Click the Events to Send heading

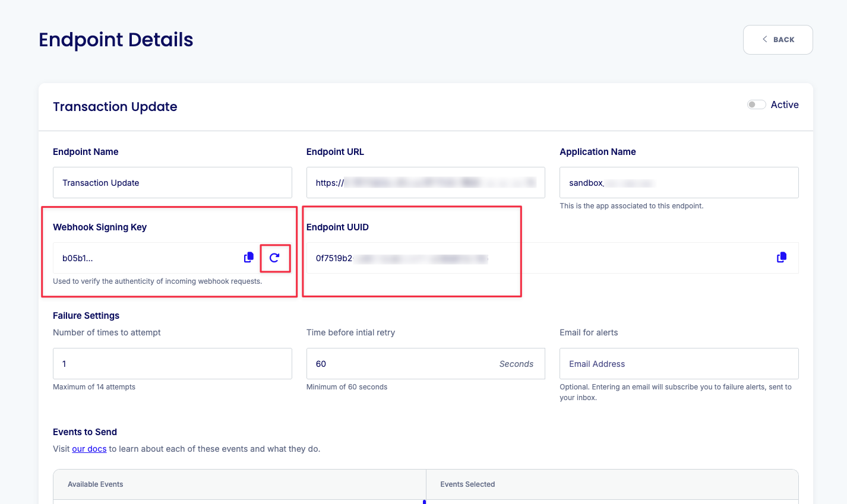(x=85, y=432)
